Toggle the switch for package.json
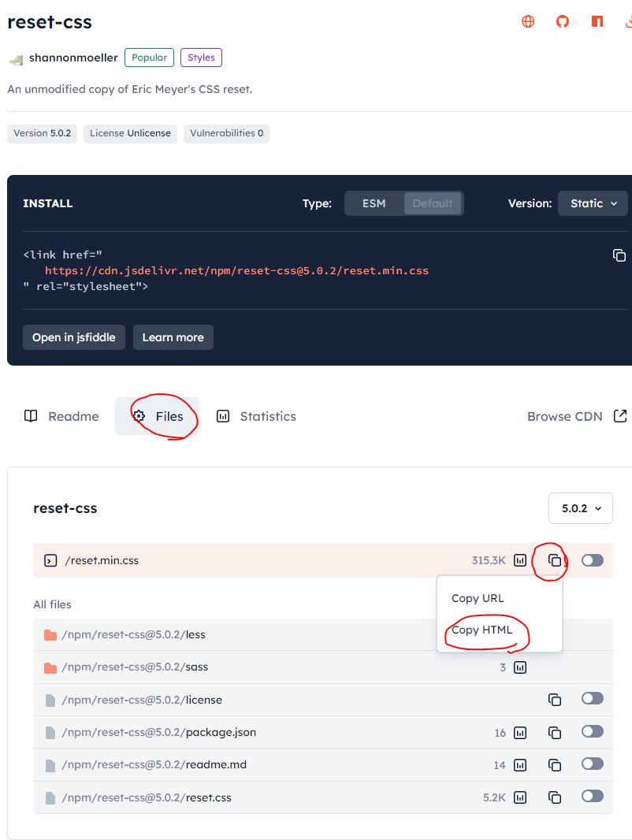The image size is (632, 840). (x=593, y=732)
